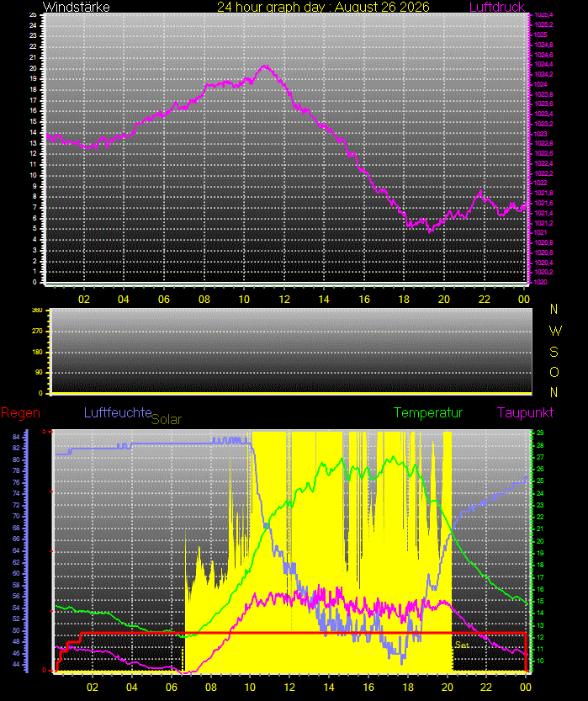This screenshot has width=588, height=701.
Task: Click the W wind direction label
Action: [x=555, y=331]
